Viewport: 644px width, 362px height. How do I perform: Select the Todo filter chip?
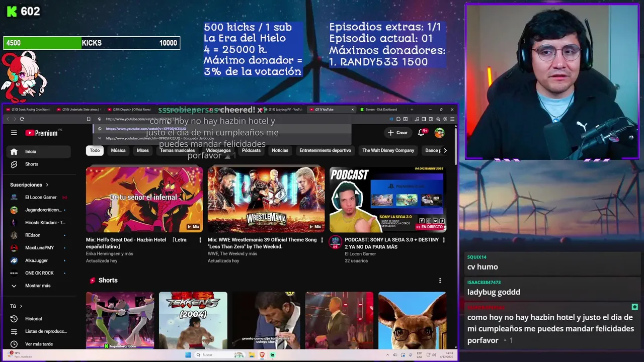point(95,150)
